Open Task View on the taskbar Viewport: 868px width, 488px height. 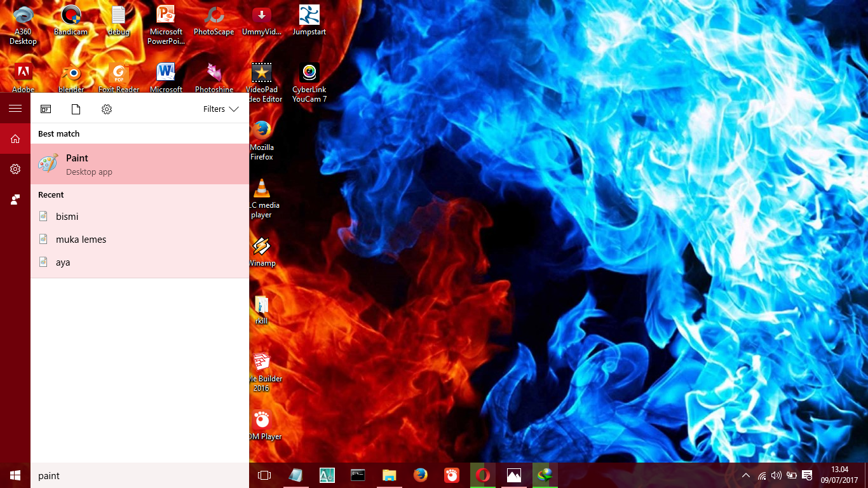click(264, 475)
